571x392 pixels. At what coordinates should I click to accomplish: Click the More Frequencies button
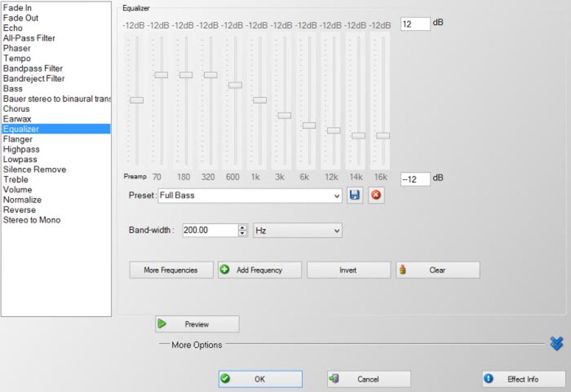pos(171,270)
